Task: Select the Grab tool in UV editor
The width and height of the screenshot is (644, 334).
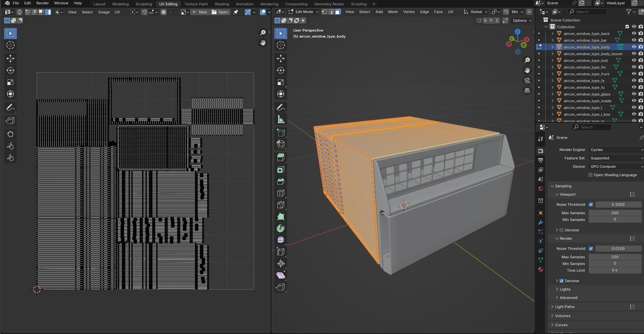Action: pos(10,134)
